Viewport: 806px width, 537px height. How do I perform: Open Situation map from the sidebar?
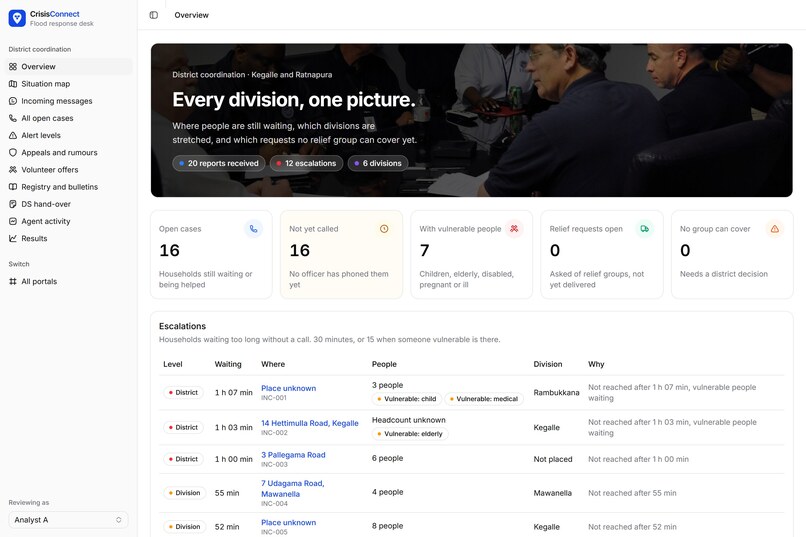tap(68, 84)
